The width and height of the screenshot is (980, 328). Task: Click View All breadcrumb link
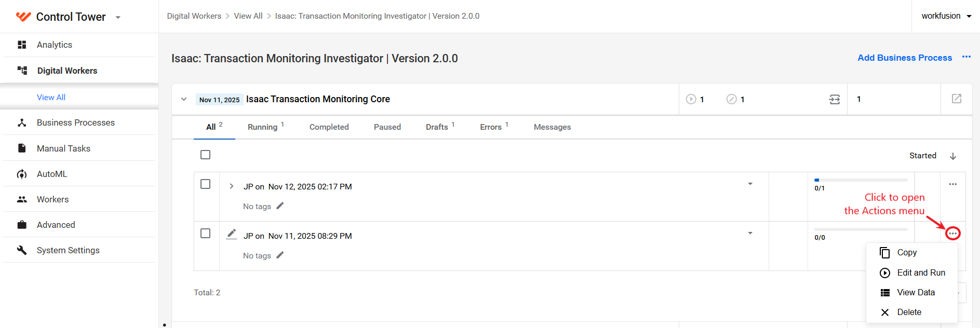248,16
